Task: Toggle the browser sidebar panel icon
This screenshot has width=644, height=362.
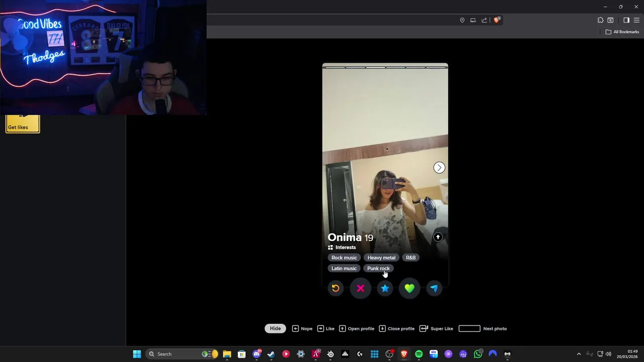Action: (x=626, y=20)
